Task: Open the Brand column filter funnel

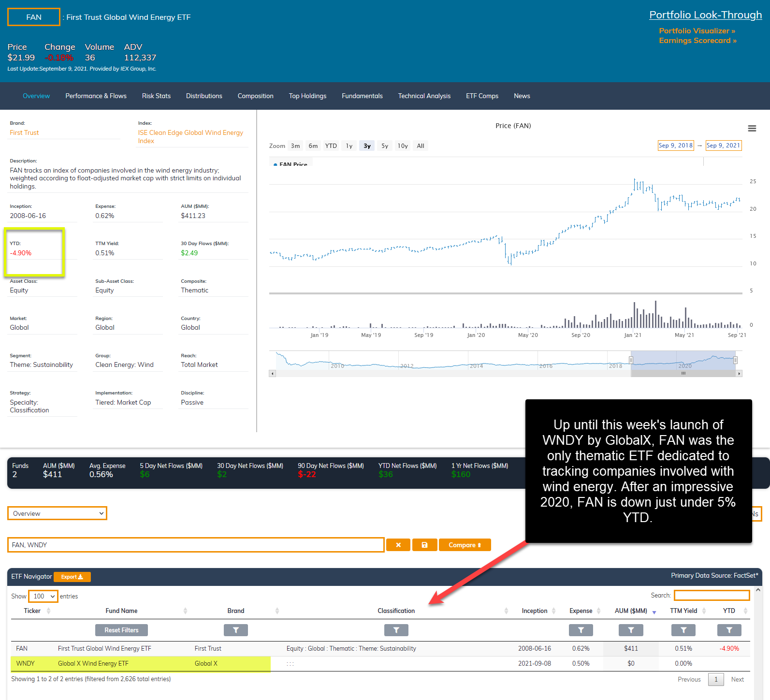Action: pos(236,630)
